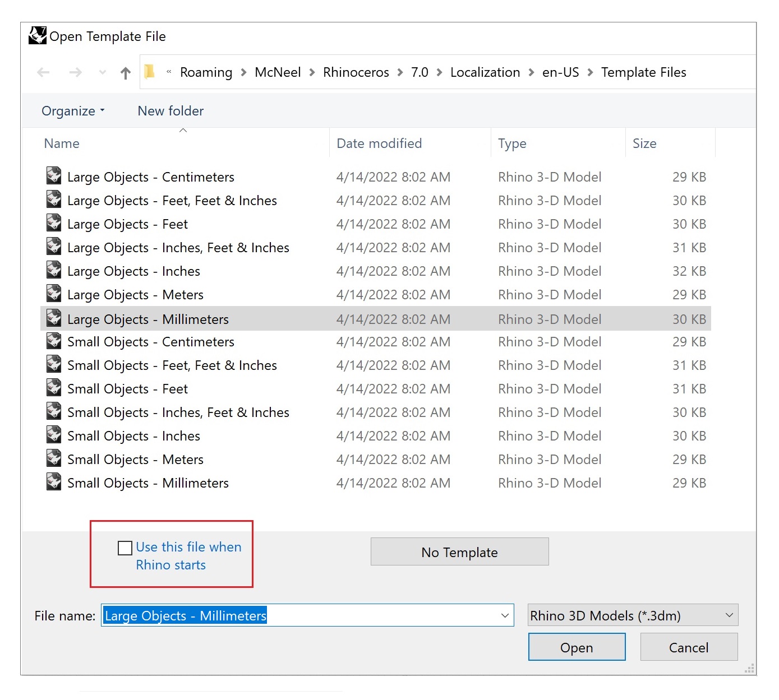Image resolution: width=779 pixels, height=700 pixels.
Task: Navigate to McNeel in breadcrumb
Action: (x=278, y=72)
